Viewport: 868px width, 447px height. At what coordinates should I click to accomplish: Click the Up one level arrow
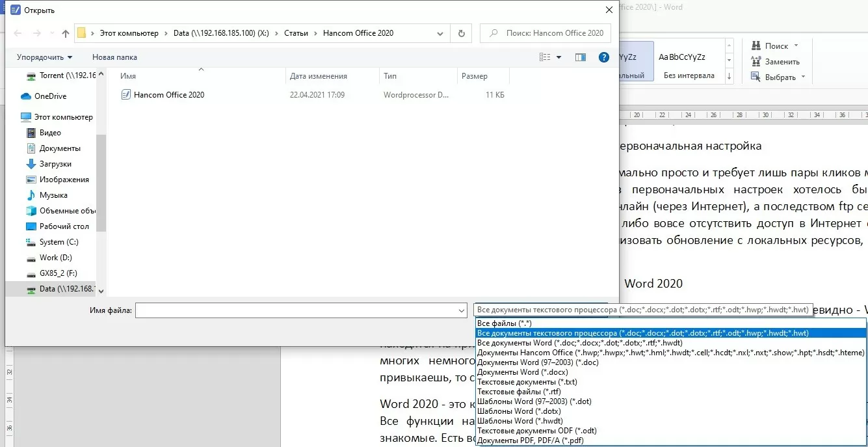[66, 33]
